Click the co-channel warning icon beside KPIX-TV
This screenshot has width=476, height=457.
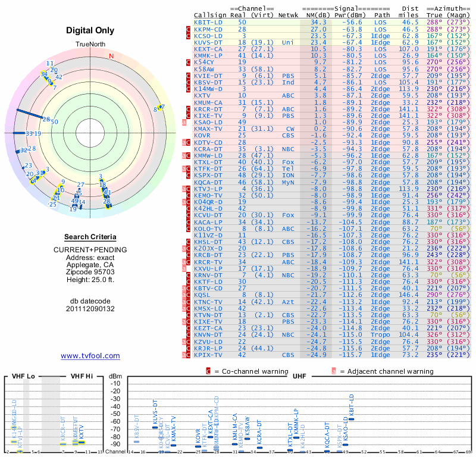[189, 355]
